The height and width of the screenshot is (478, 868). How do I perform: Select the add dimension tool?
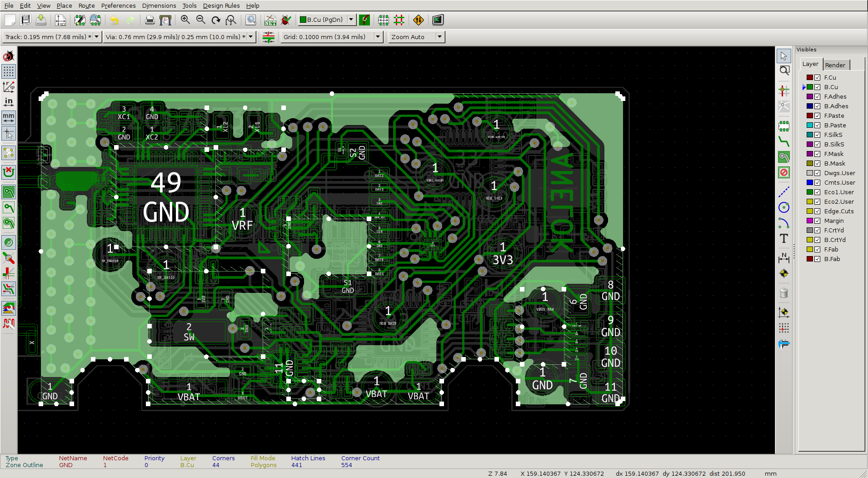(x=784, y=258)
